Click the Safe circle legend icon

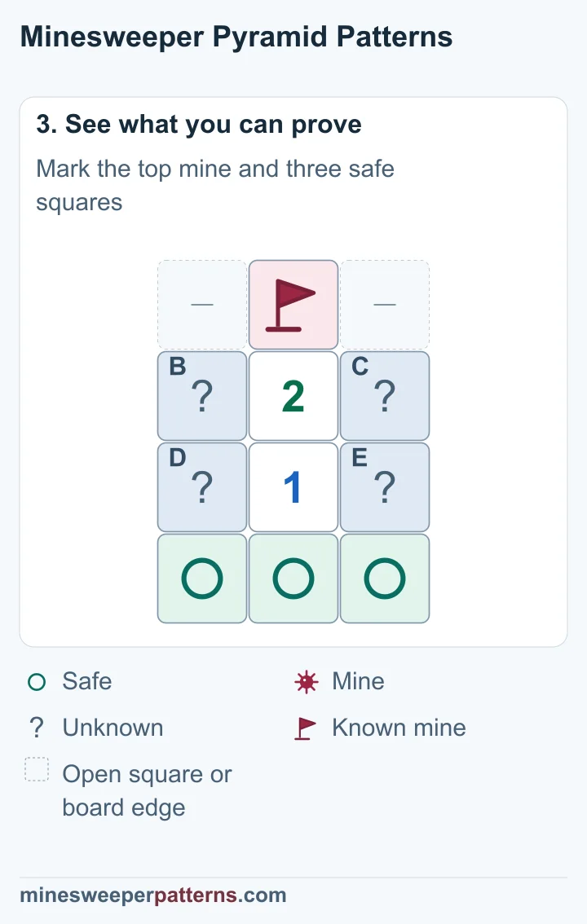click(37, 682)
